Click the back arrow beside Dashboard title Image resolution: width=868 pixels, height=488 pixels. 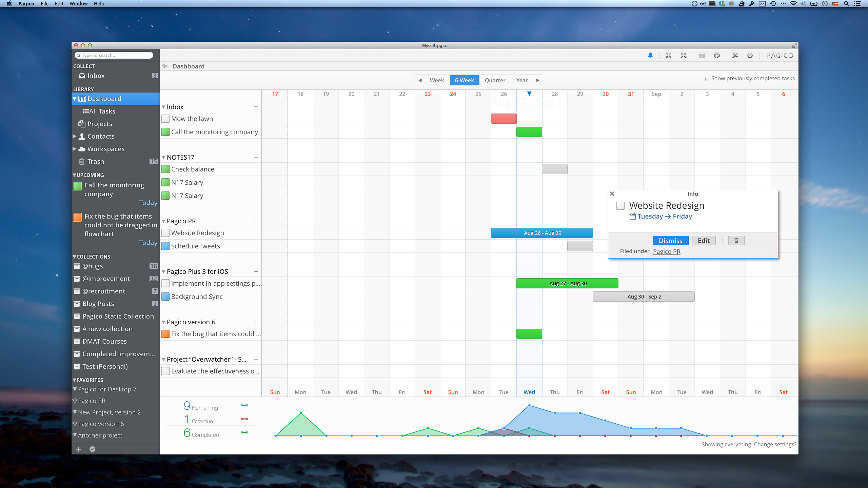tap(165, 66)
